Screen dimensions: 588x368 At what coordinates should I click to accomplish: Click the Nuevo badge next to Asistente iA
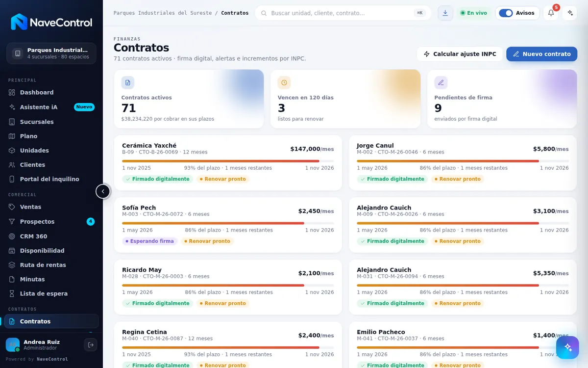click(x=84, y=107)
